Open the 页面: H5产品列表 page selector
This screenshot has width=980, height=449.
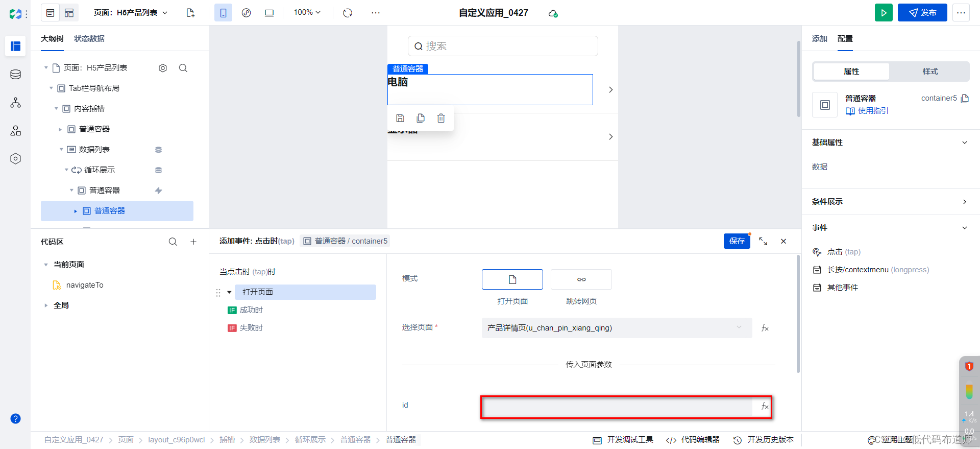(x=131, y=13)
